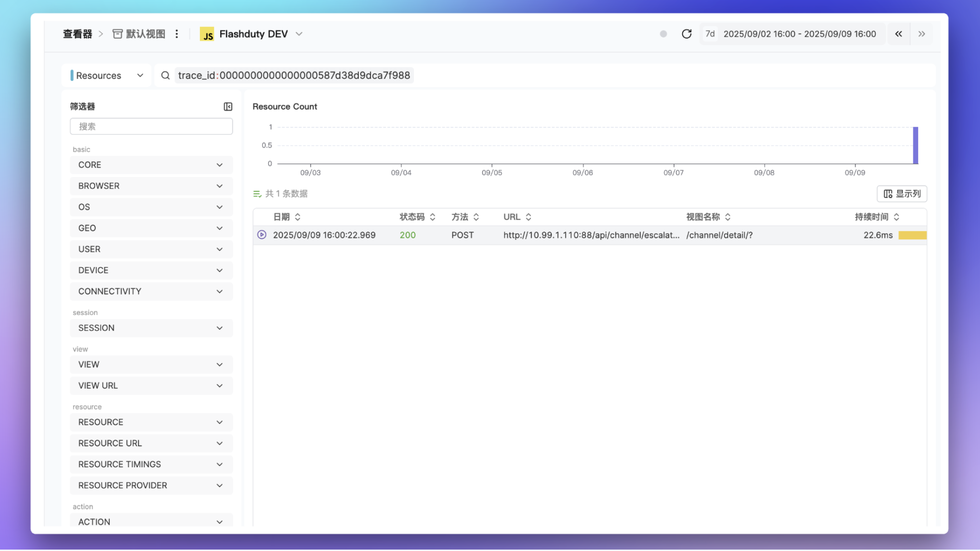Viewport: 980px width, 551px height.
Task: Click the 视图名称 column header
Action: (703, 217)
